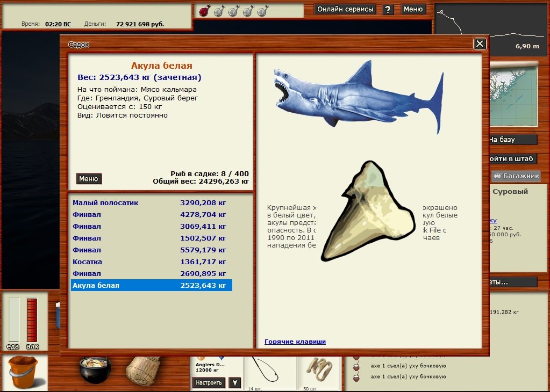Click the money amount 72 921 698 руб.
550x392 pixels.
pyautogui.click(x=140, y=24)
